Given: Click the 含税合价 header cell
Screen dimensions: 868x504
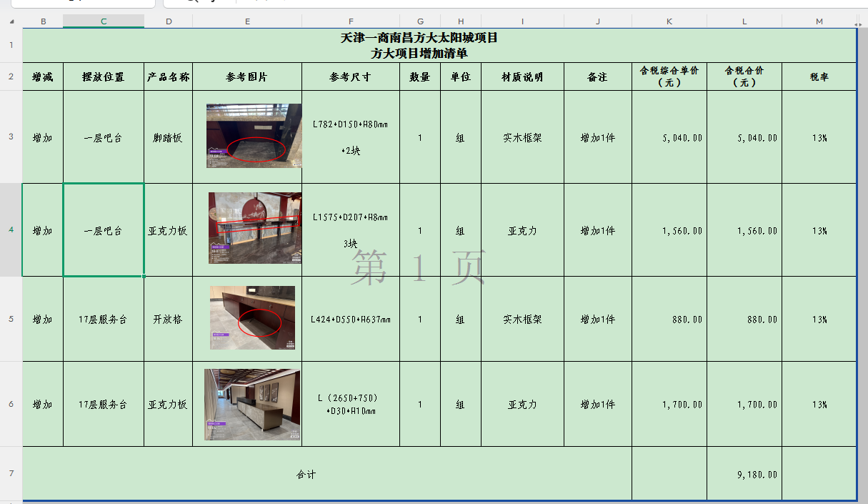Looking at the screenshot, I should (x=744, y=76).
